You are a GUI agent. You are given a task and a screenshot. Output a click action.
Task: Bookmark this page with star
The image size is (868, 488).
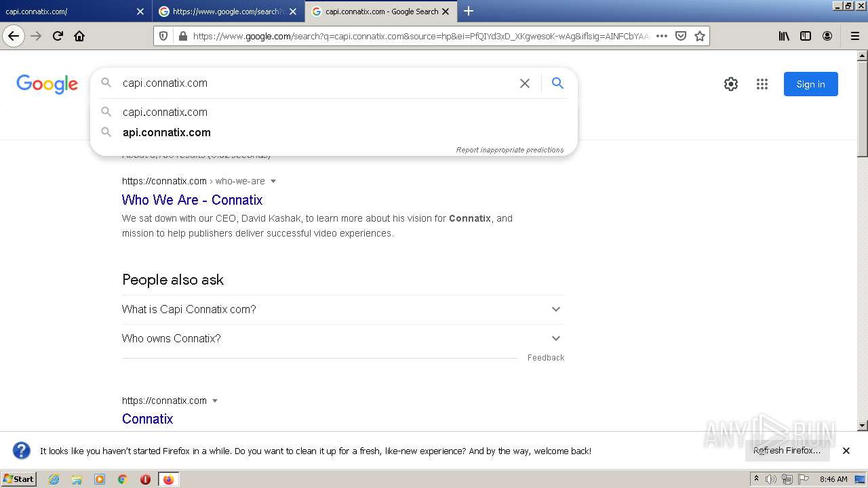click(700, 36)
